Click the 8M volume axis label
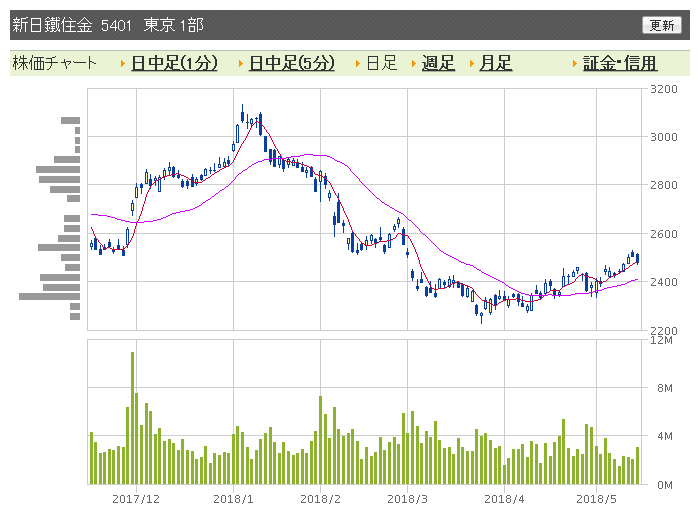The height and width of the screenshot is (524, 698). (665, 388)
